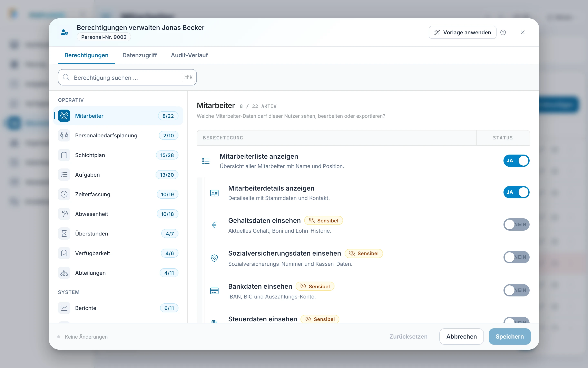Viewport: 588px width, 368px height.
Task: Select the Berechtigungen tab
Action: click(87, 55)
